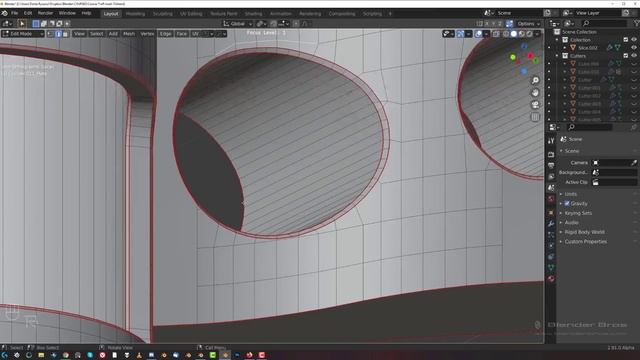Toggle perspective orthographic grid icon
Viewport: 640px width, 360px height.
535,117
